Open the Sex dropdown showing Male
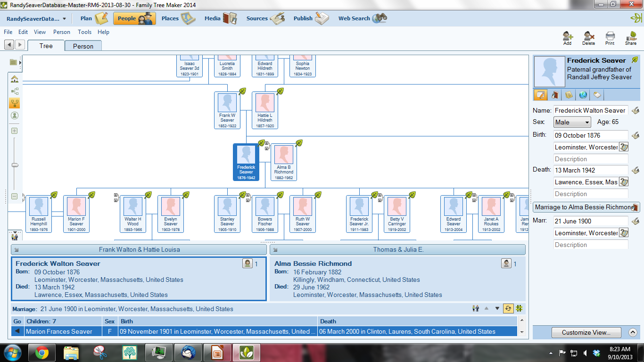The image size is (644, 362). click(x=572, y=122)
